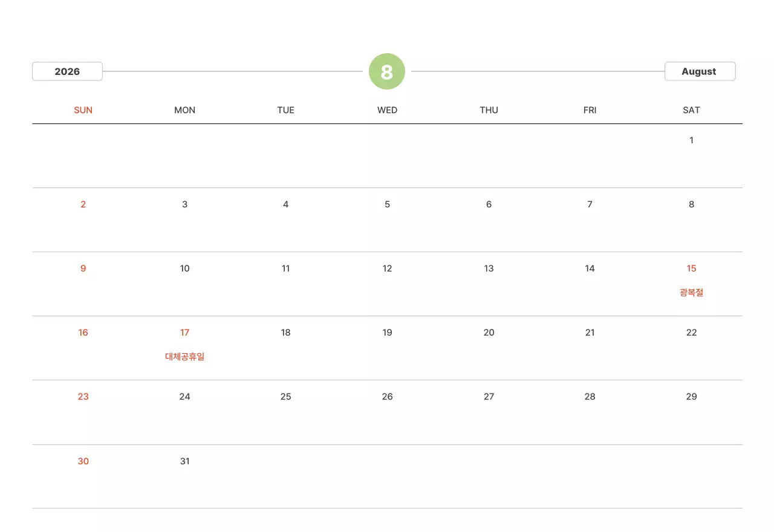Viewport: 774px width, 532px height.
Task: Click the WED column header
Action: pyautogui.click(x=387, y=110)
